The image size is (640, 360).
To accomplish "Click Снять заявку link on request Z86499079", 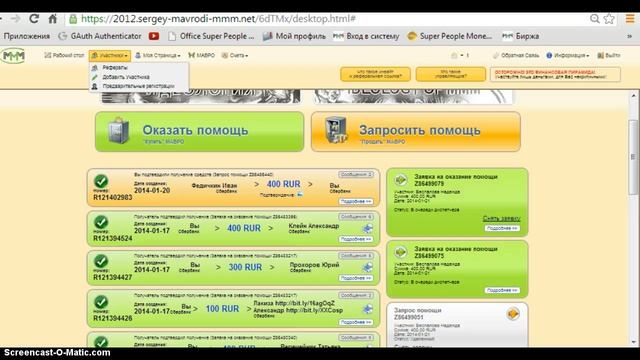I will [501, 219].
